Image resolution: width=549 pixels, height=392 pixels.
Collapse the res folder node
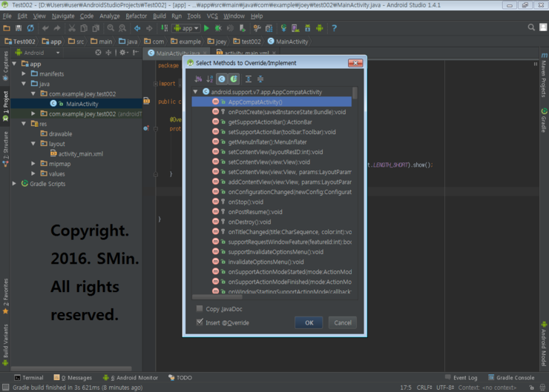[x=24, y=124]
